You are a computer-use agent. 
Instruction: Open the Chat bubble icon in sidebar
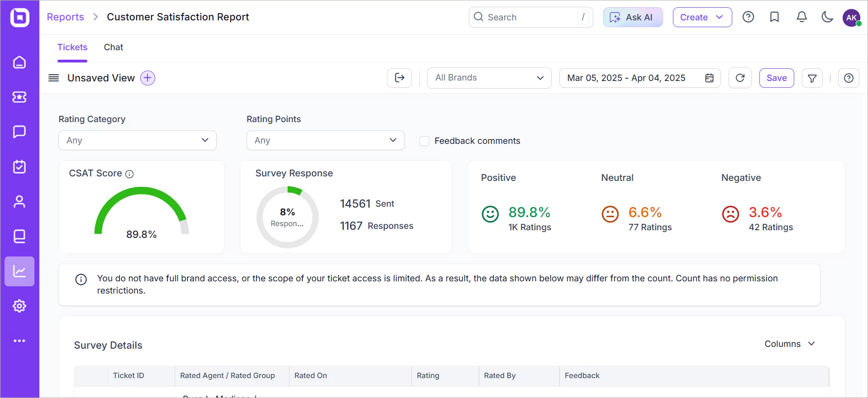[19, 132]
